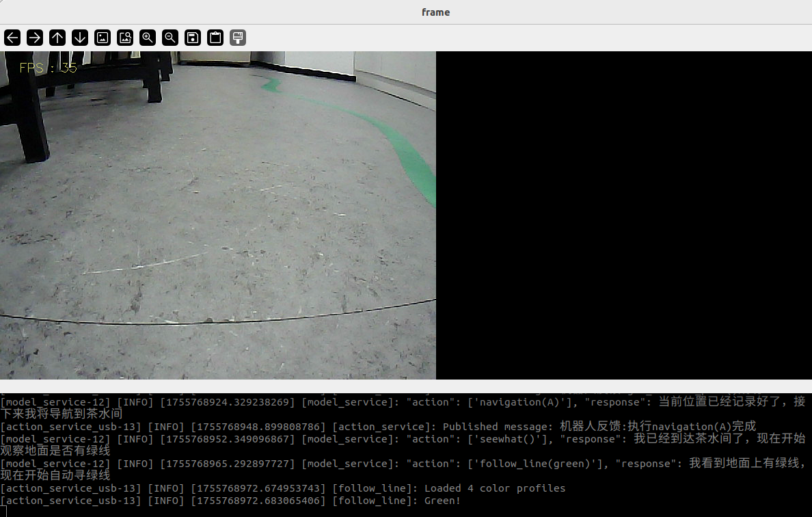Open the properties window with the paintbrush icon

click(x=237, y=38)
